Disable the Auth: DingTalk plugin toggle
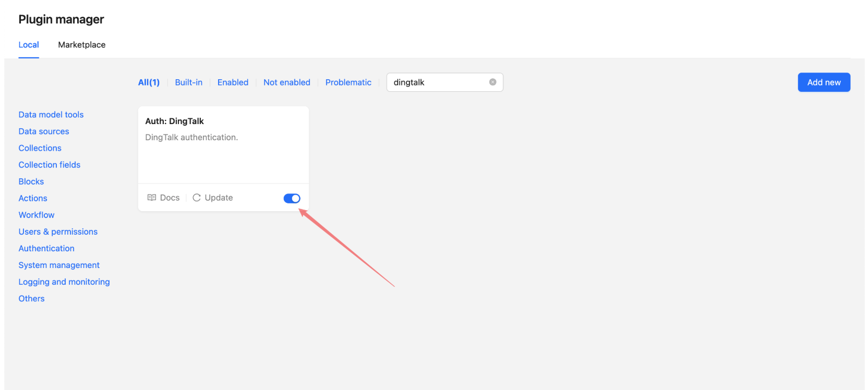The width and height of the screenshot is (868, 390). click(292, 198)
